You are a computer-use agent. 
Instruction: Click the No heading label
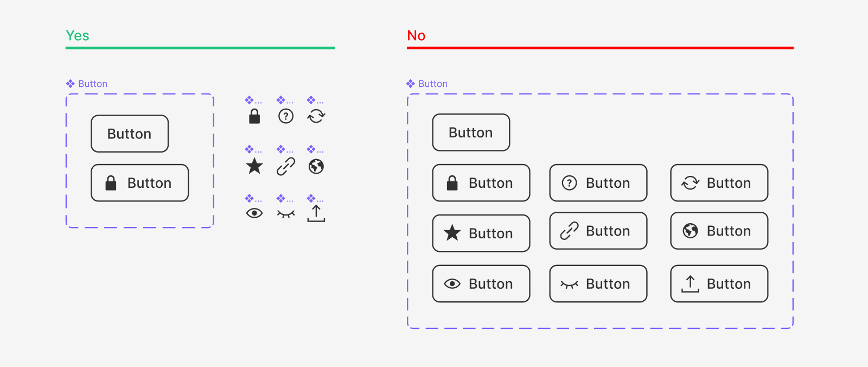pyautogui.click(x=417, y=35)
